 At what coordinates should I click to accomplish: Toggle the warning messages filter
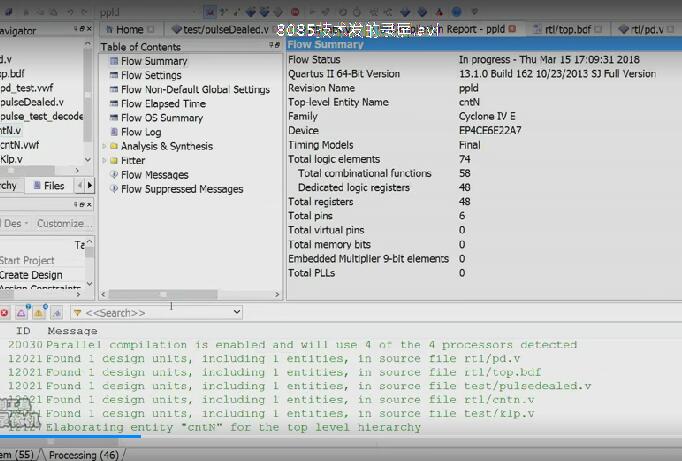(x=39, y=312)
